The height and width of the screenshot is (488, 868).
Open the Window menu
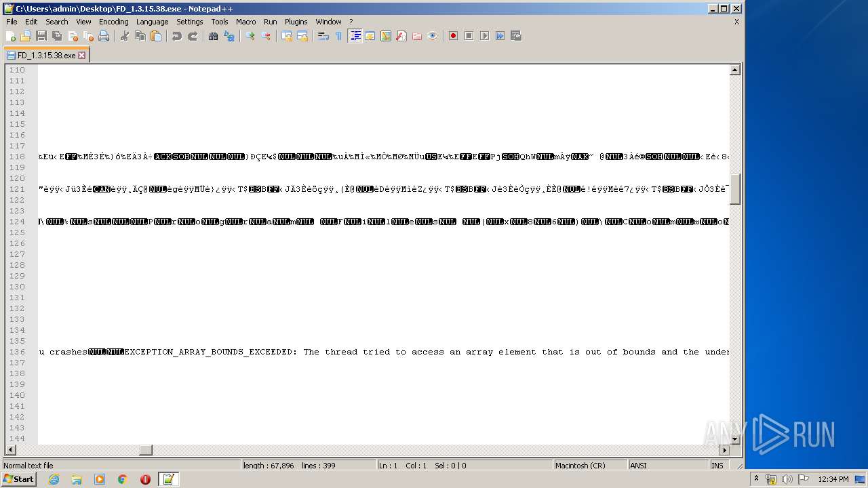coord(329,22)
